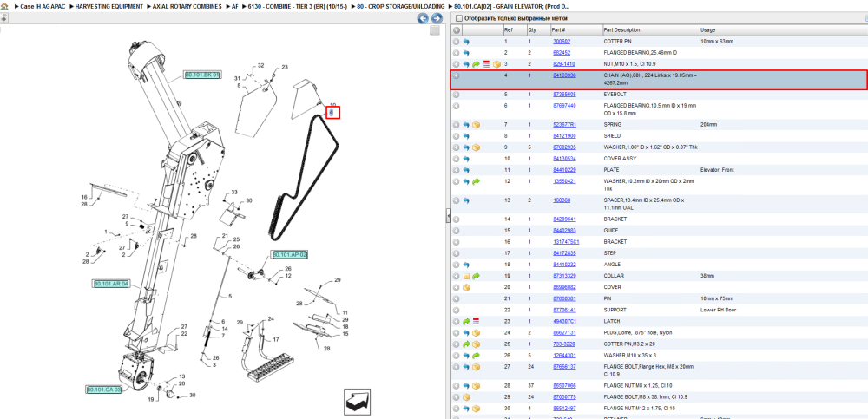Open part number link 86507066
Image resolution: width=868 pixels, height=419 pixels.
(x=564, y=385)
